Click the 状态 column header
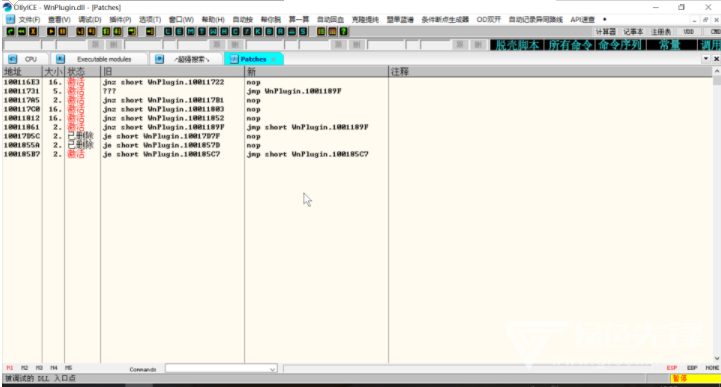 pos(82,72)
